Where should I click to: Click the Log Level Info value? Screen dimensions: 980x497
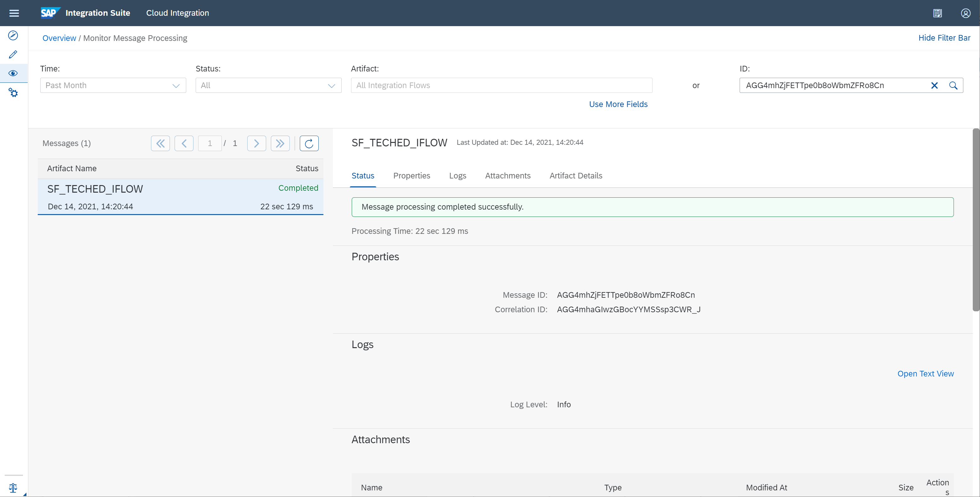(564, 404)
